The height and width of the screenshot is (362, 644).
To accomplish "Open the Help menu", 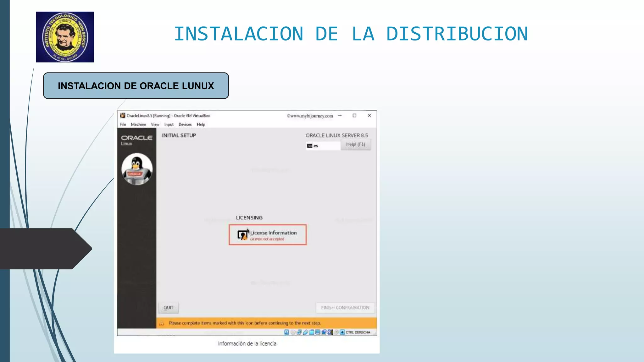I will [x=201, y=124].
